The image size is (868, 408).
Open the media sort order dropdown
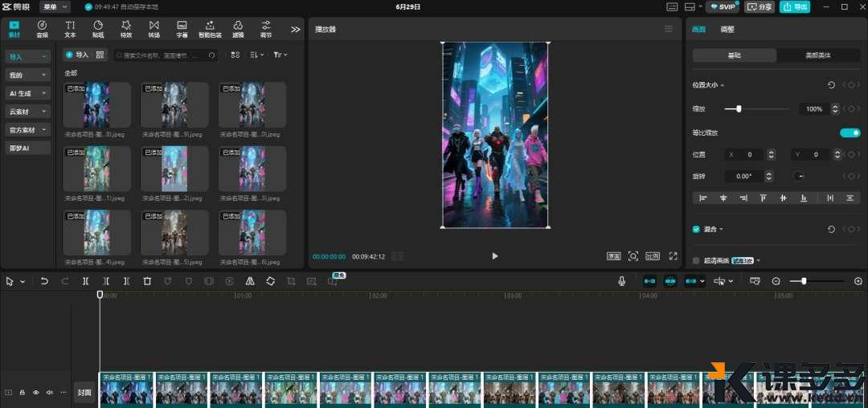(x=257, y=55)
